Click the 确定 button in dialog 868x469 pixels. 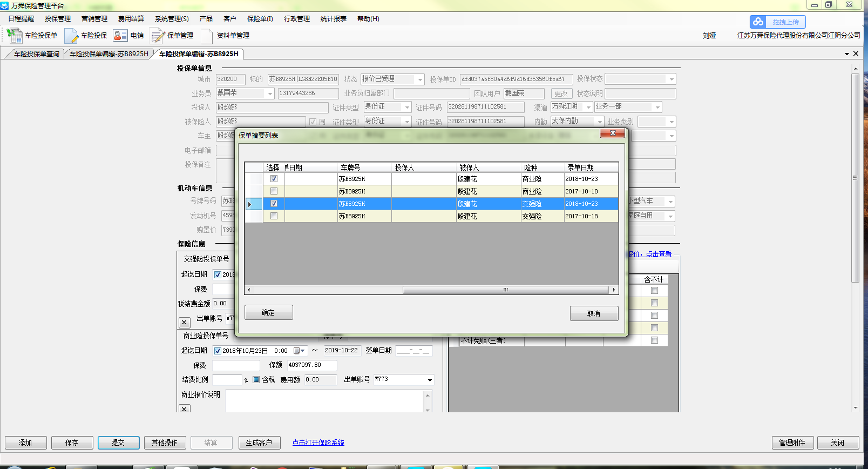(268, 313)
